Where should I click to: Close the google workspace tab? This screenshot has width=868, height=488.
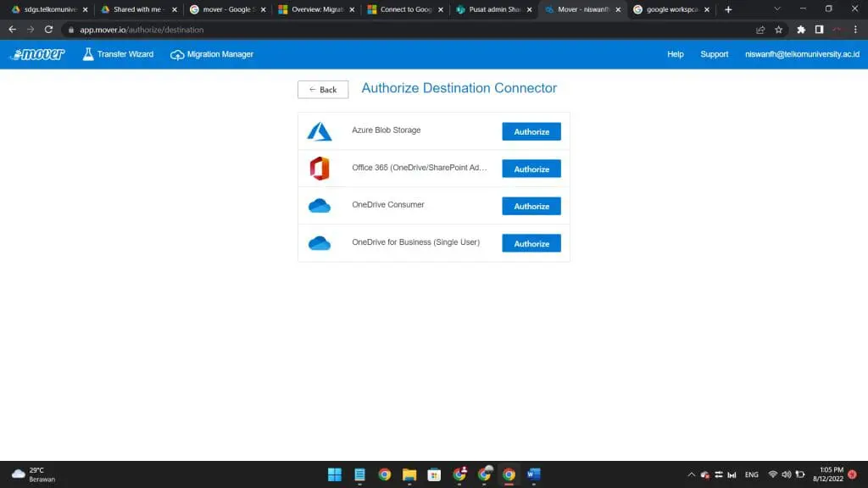coord(707,9)
